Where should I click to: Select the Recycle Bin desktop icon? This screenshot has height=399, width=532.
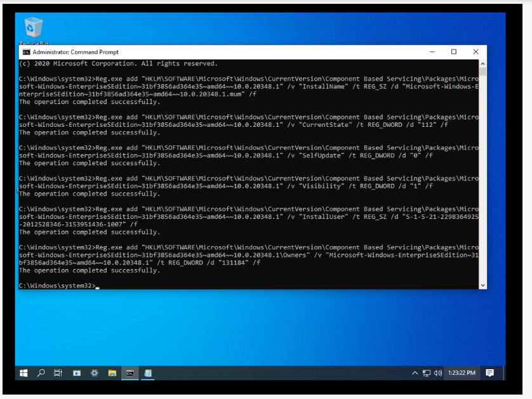point(33,31)
